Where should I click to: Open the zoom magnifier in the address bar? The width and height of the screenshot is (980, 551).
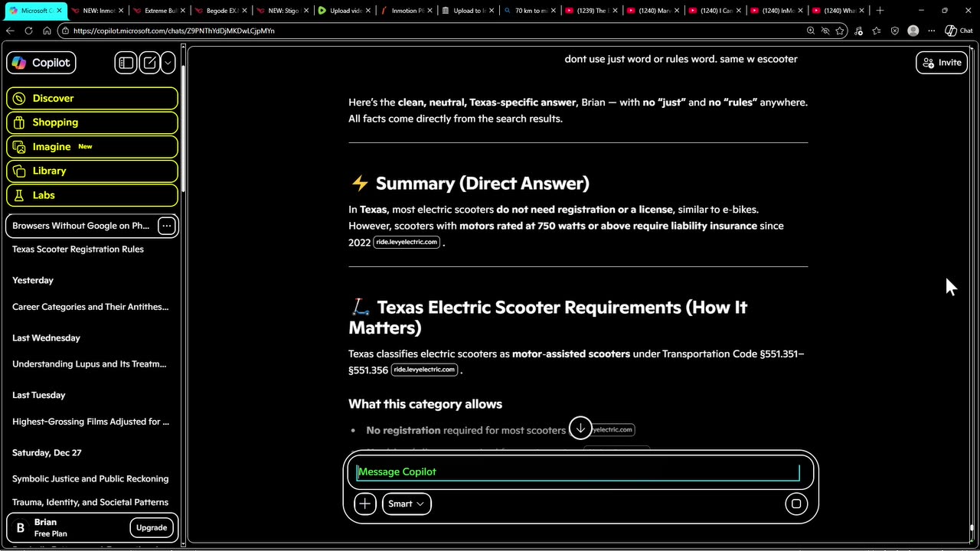pyautogui.click(x=811, y=31)
